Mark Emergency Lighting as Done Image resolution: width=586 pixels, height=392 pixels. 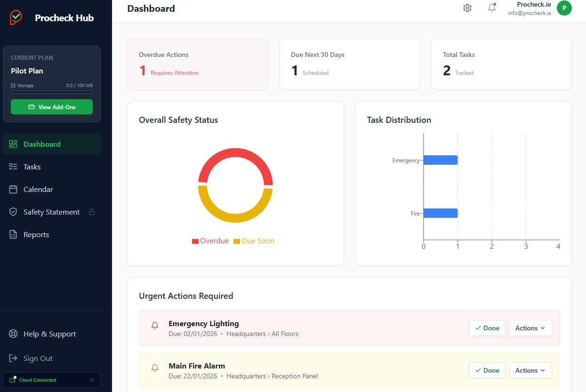[487, 328]
